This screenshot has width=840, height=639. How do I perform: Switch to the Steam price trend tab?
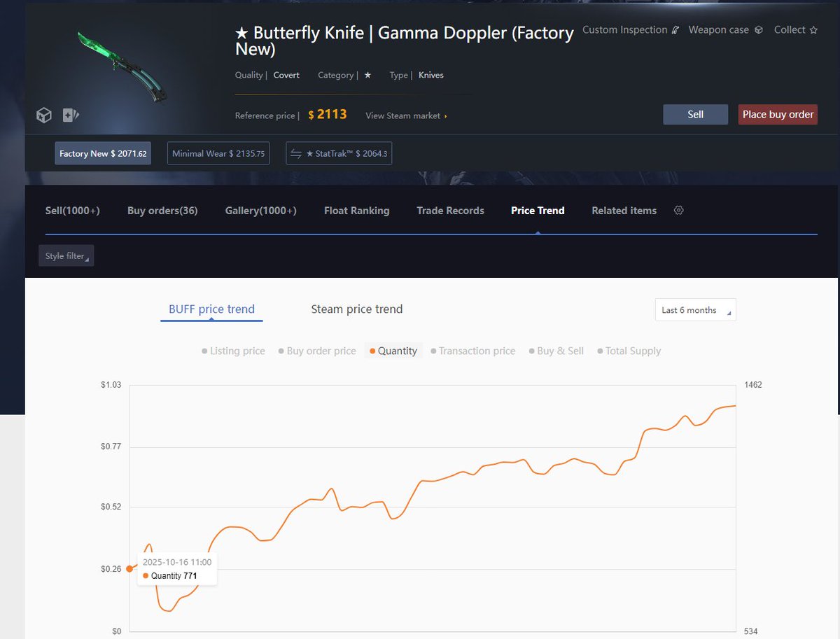[356, 309]
